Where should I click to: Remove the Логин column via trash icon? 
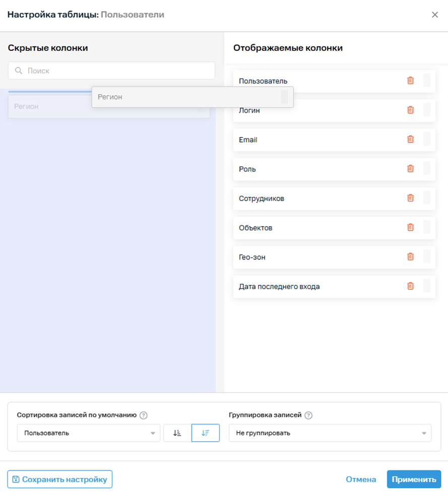point(410,110)
